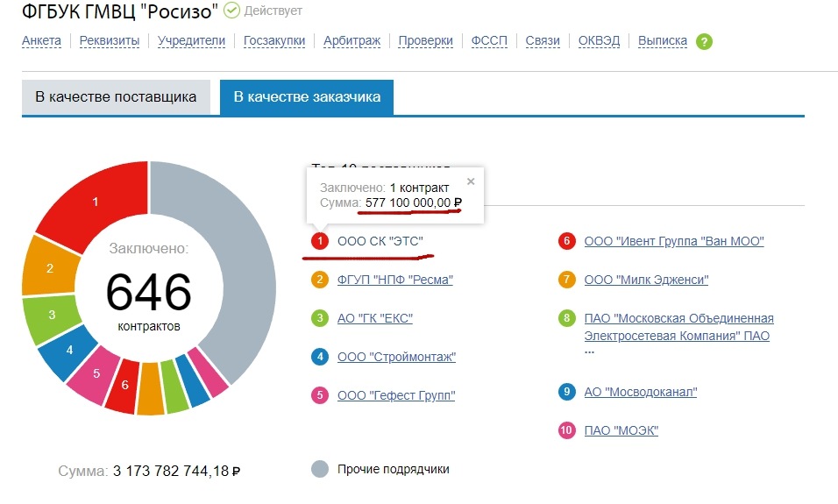Click the green 'Действует' status checkmark icon
The width and height of the screenshot is (838, 504).
pyautogui.click(x=231, y=11)
